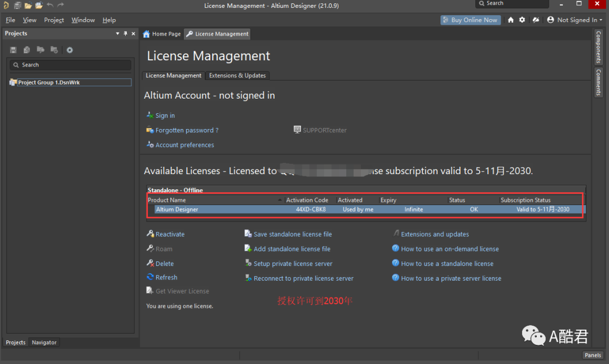609x364 pixels.
Task: Click the Save All icon in title bar
Action: pos(17,6)
